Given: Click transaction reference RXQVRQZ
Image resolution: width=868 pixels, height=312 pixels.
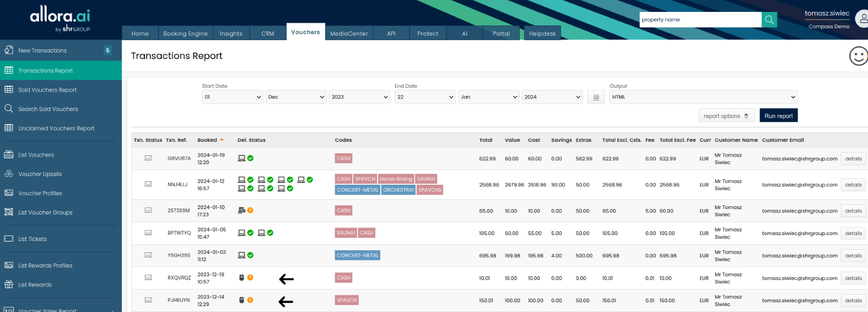Looking at the screenshot, I should click(179, 278).
